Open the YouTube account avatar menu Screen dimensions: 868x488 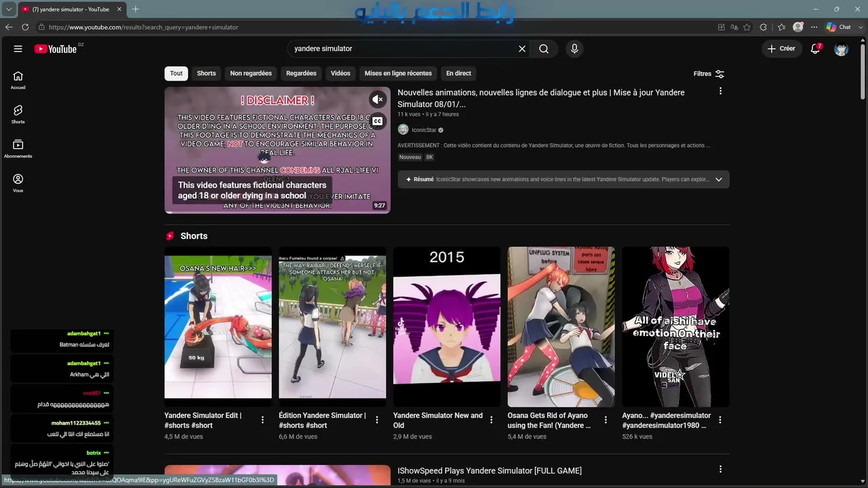point(842,49)
